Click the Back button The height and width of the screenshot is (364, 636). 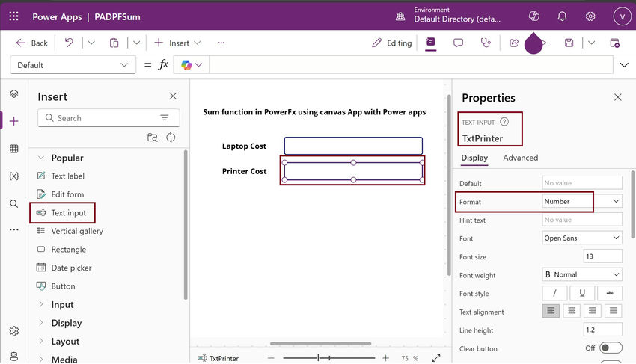coord(31,43)
